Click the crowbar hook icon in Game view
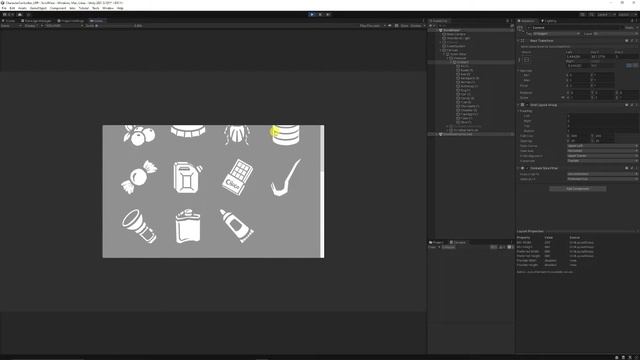 286,178
